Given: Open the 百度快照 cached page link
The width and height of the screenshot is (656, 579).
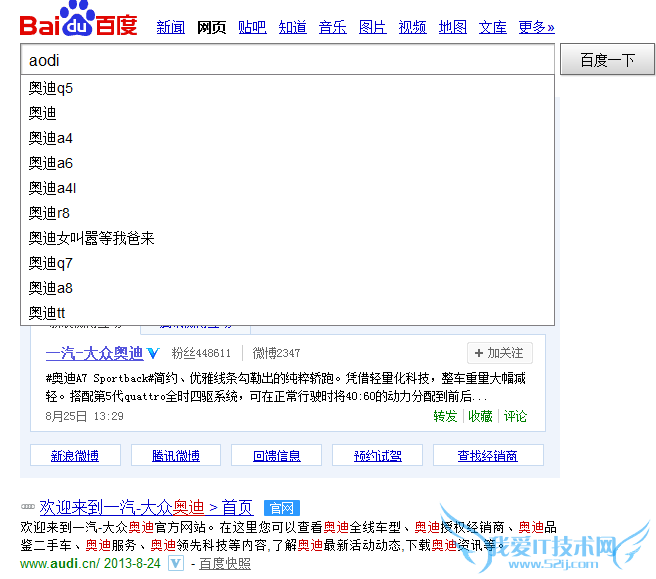Looking at the screenshot, I should 225,564.
